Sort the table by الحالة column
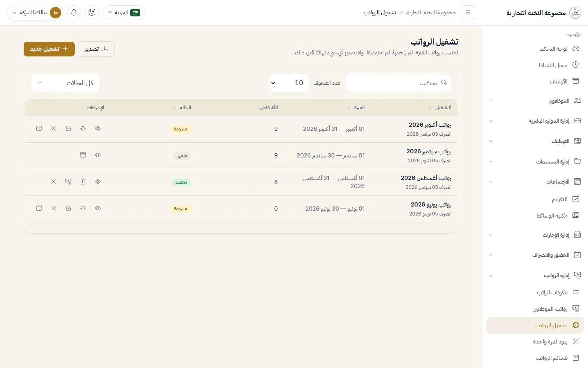 [x=182, y=108]
